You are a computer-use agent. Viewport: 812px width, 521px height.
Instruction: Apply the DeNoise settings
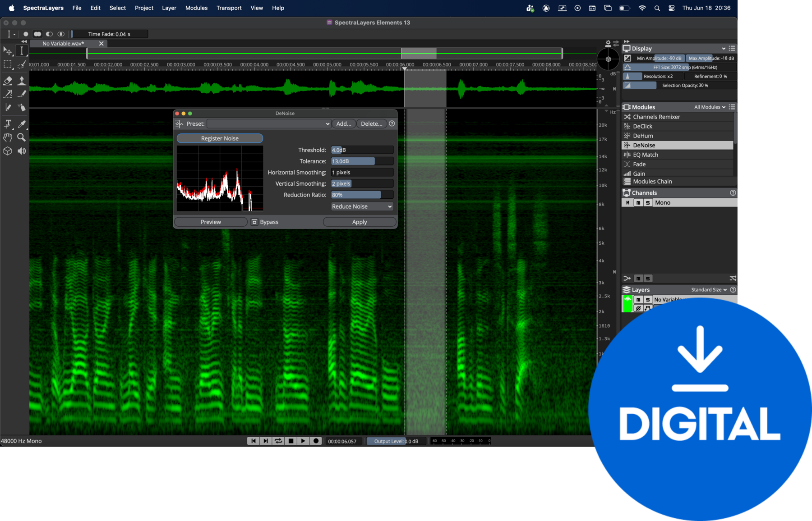pos(360,222)
